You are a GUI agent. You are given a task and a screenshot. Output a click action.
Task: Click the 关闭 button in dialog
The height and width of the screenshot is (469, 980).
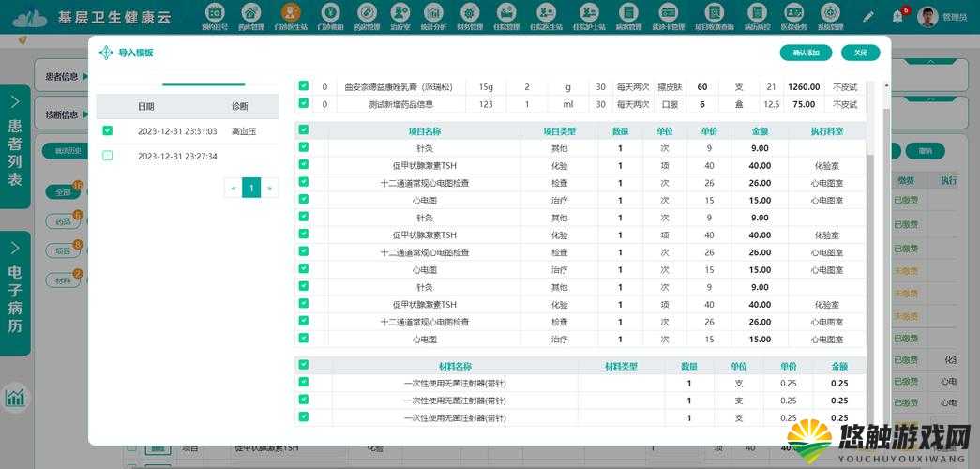[x=861, y=53]
